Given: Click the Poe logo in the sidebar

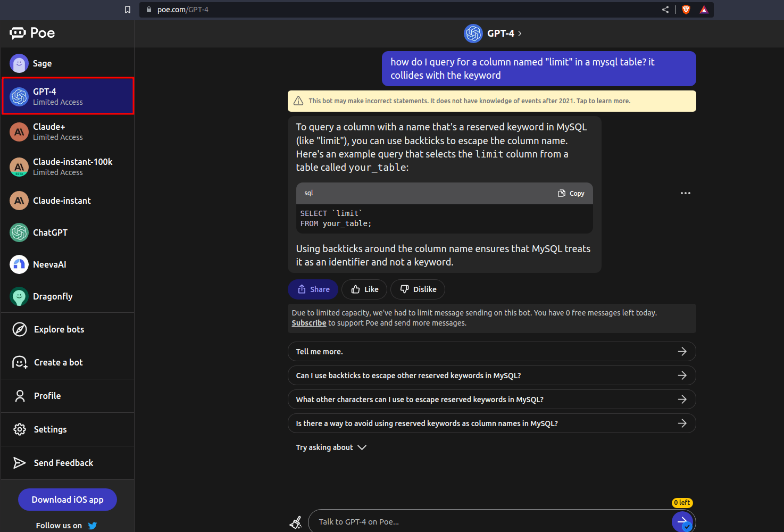Looking at the screenshot, I should tap(32, 33).
